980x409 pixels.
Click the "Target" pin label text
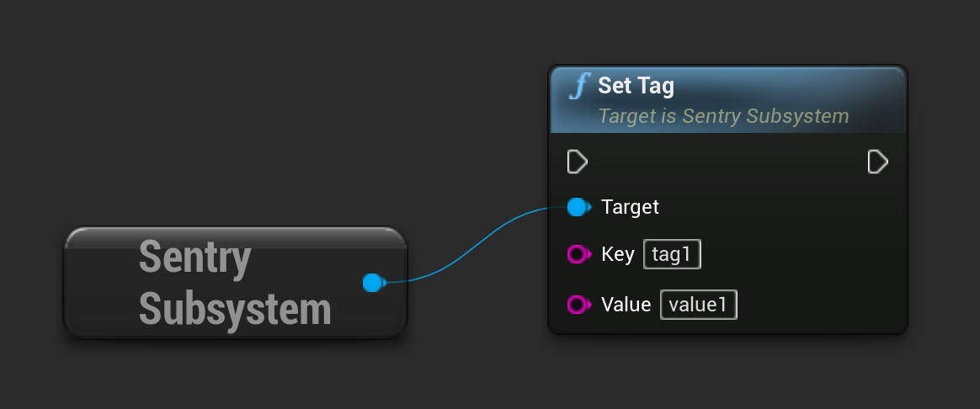(x=631, y=207)
